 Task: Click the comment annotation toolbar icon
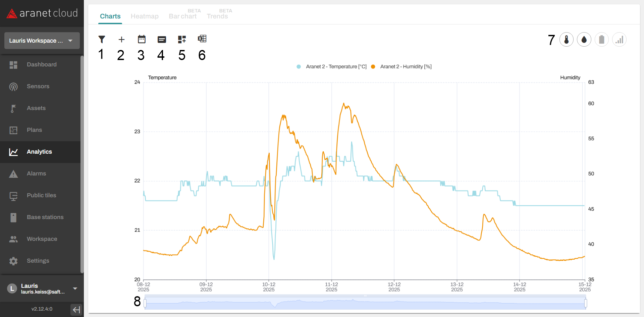click(x=162, y=40)
